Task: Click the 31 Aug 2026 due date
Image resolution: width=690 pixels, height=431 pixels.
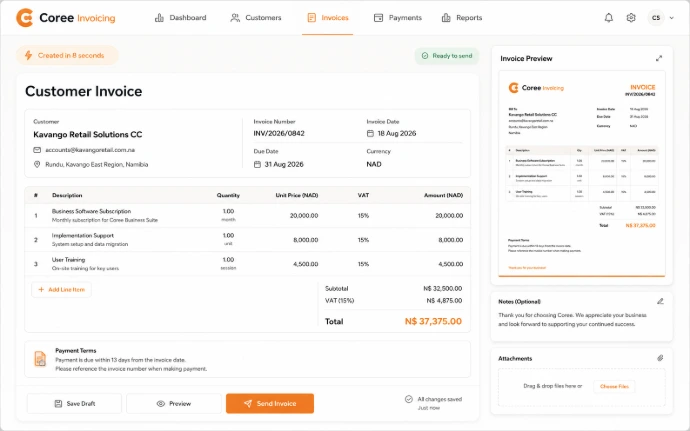Action: [284, 164]
